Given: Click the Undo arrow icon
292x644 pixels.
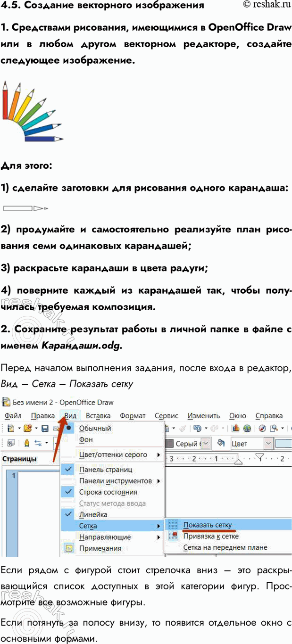Looking at the screenshot, I should pos(198,429).
